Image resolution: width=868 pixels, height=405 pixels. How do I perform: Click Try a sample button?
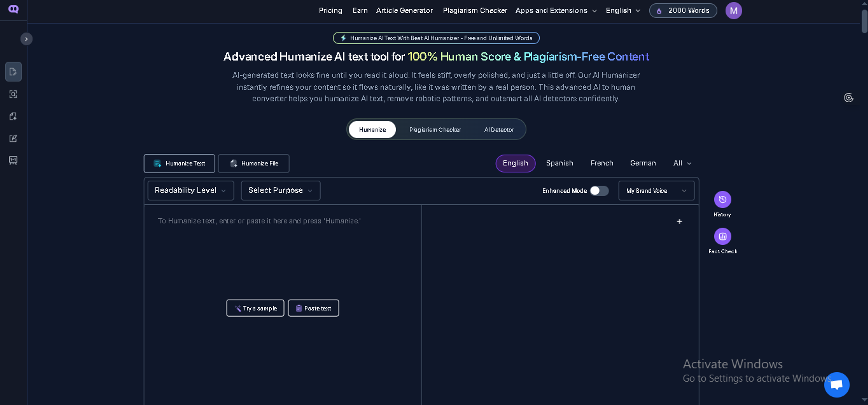click(x=255, y=308)
